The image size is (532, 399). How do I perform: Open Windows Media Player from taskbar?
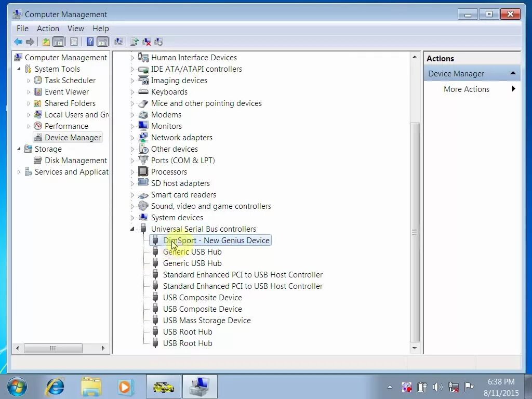coord(125,387)
